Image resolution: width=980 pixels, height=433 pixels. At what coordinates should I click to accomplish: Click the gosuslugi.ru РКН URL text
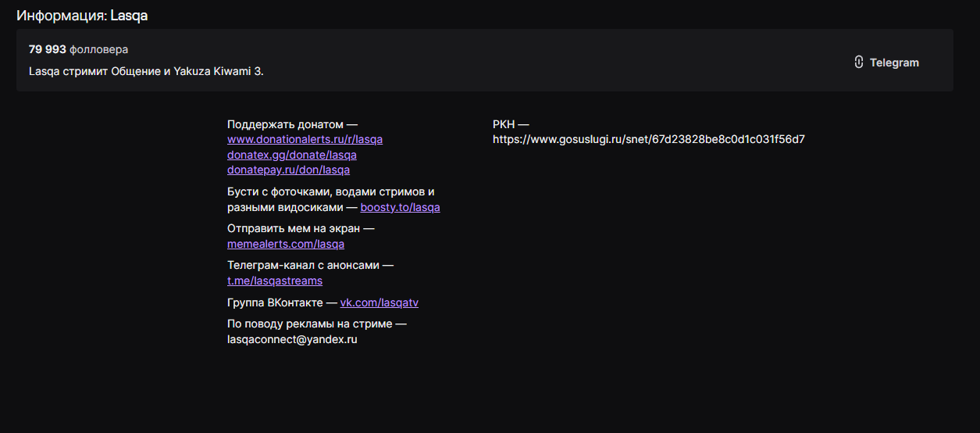649,140
